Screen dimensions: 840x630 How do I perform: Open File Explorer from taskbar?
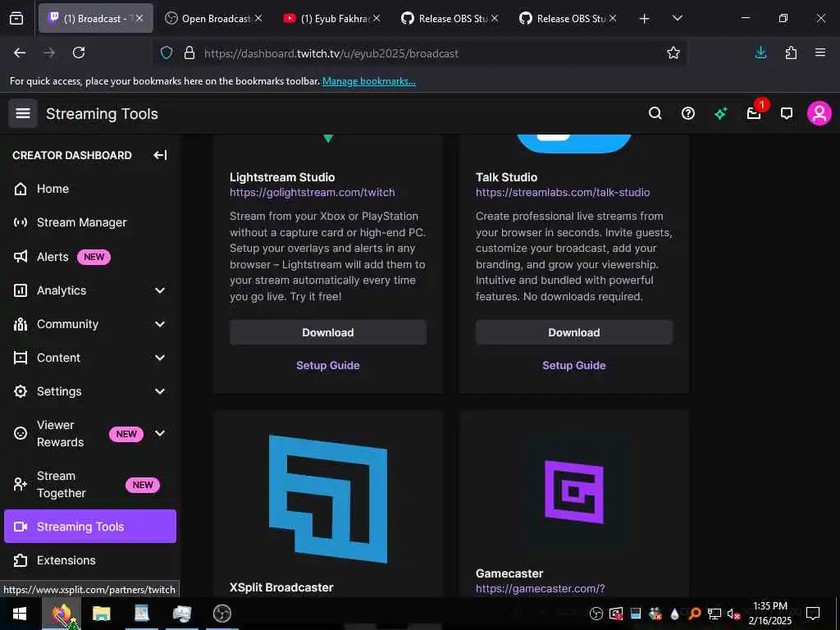pyautogui.click(x=101, y=614)
